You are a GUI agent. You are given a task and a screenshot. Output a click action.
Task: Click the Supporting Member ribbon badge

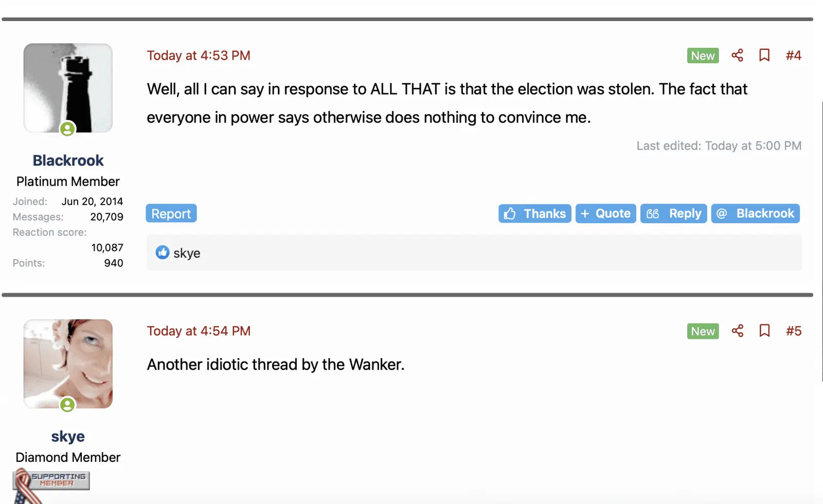click(51, 481)
